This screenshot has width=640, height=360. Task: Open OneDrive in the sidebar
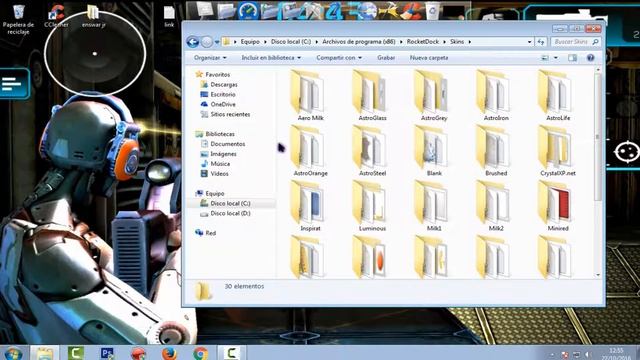coord(223,104)
